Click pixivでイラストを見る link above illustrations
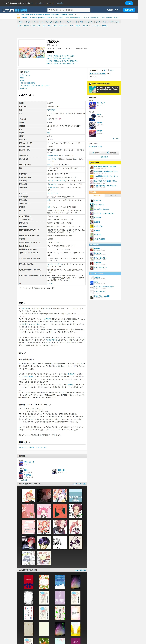Viewport: 146px width, 644px height. click(x=79, y=484)
